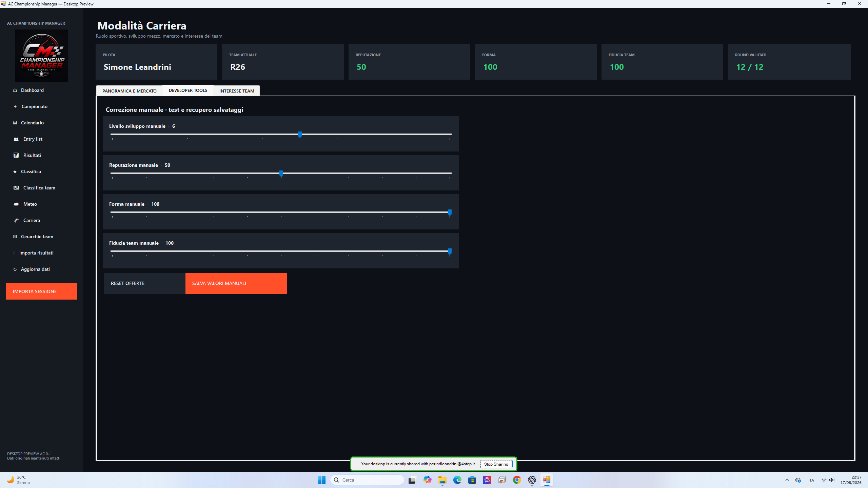Click the ITA language indicator
This screenshot has height=488, width=868.
(811, 480)
